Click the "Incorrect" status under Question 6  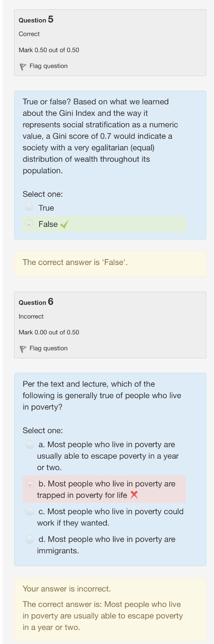coord(31,317)
